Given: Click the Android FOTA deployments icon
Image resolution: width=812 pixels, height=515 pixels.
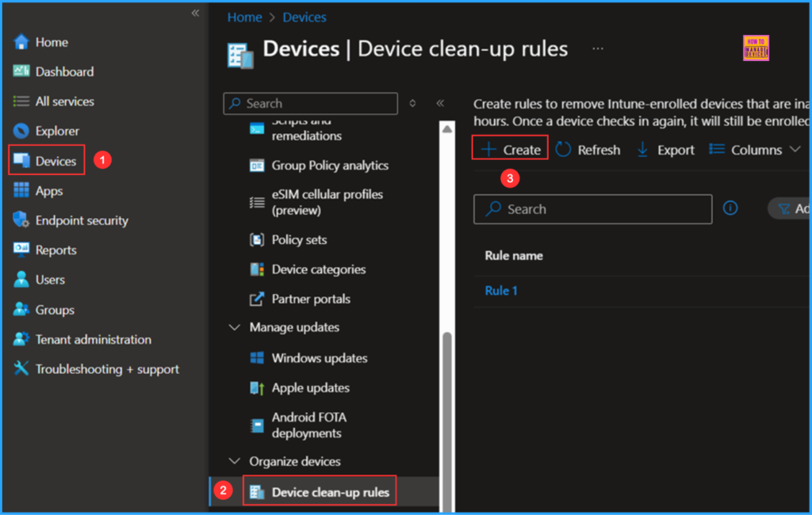Looking at the screenshot, I should click(x=257, y=425).
